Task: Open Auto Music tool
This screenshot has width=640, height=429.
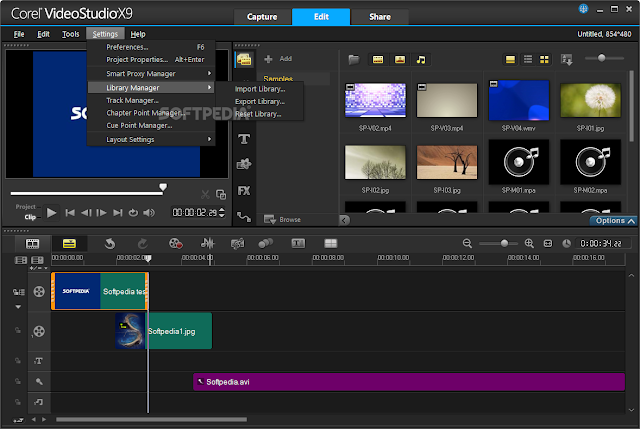Action: pos(237,244)
